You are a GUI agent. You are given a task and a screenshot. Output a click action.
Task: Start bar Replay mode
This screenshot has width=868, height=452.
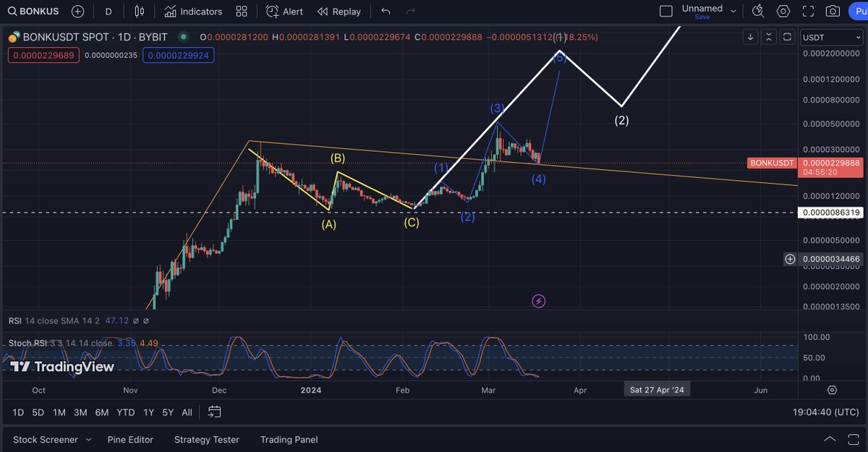339,12
